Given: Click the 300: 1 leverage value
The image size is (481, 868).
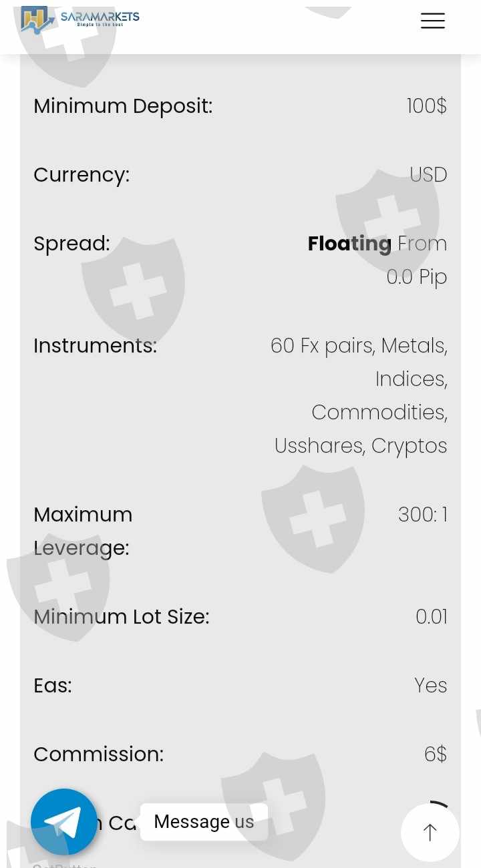Looking at the screenshot, I should tap(422, 515).
